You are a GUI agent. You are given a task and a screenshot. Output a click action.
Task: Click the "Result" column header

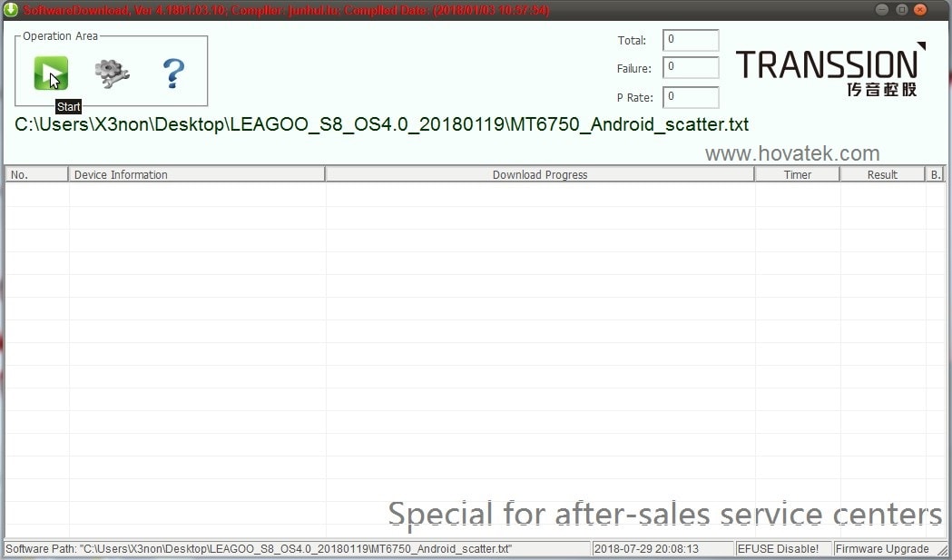(882, 174)
